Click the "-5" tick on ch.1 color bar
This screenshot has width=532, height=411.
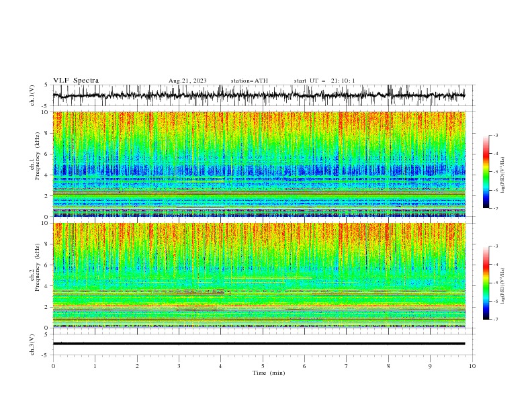[x=496, y=172]
